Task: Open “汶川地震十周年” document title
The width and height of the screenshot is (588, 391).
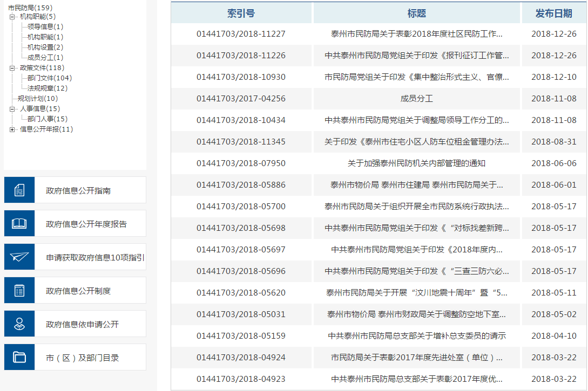Action: 417,292
